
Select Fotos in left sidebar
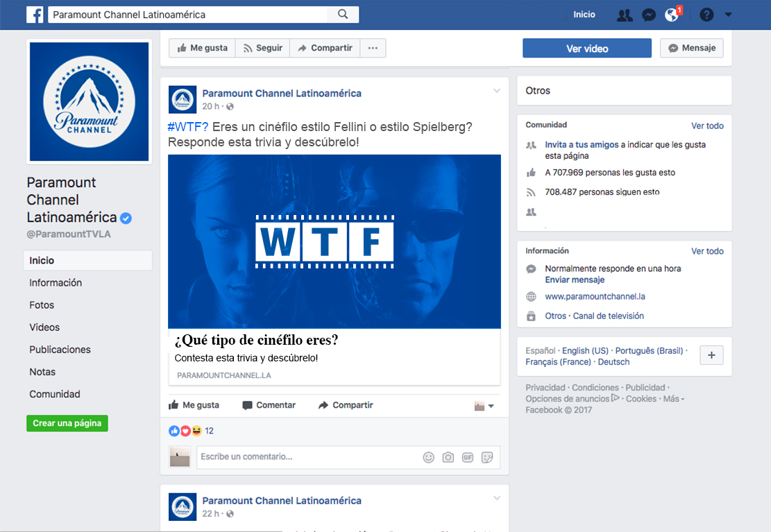(x=42, y=305)
